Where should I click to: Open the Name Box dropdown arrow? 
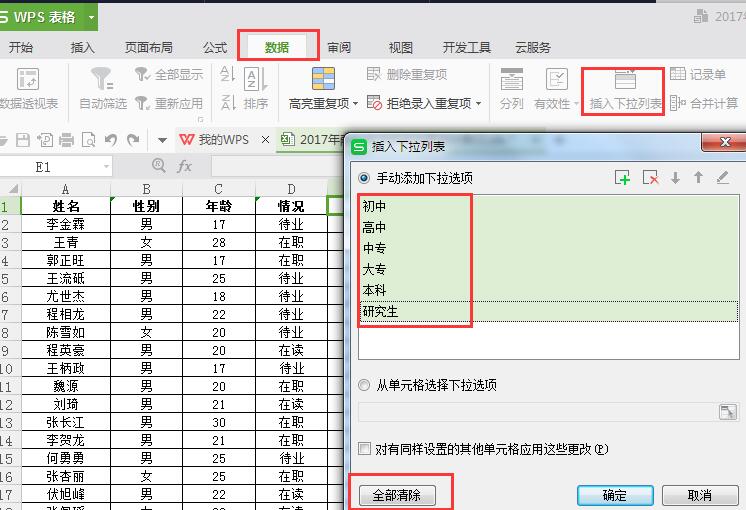pyautogui.click(x=106, y=167)
